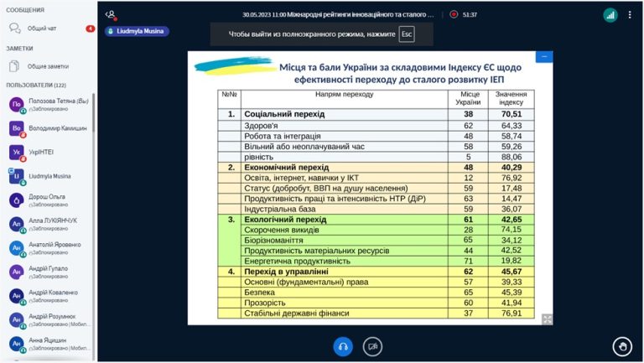Click Значення індексу column header
This screenshot has height=363, width=644.
pos(512,99)
